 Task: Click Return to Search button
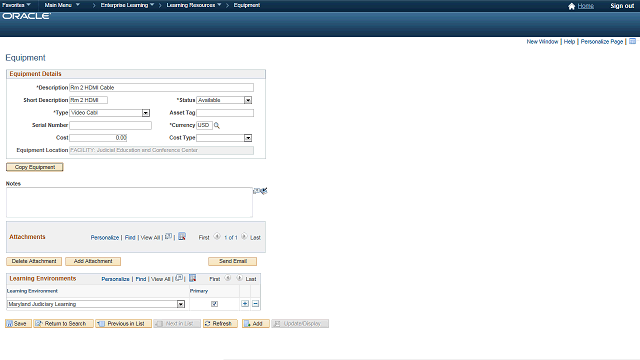click(63, 324)
